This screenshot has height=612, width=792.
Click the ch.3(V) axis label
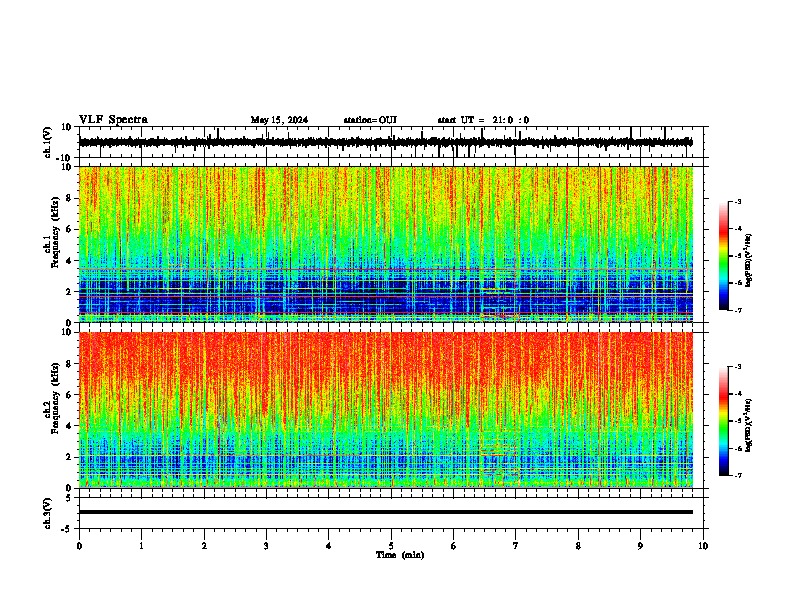coord(48,513)
